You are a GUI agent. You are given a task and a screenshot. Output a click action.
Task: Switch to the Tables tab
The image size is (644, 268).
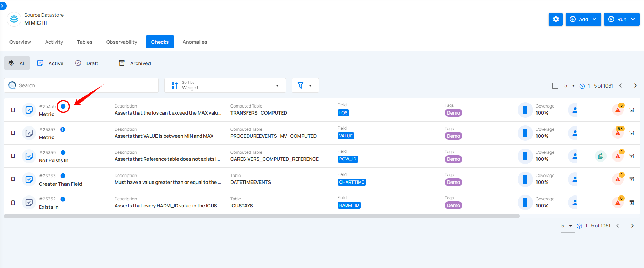point(85,42)
